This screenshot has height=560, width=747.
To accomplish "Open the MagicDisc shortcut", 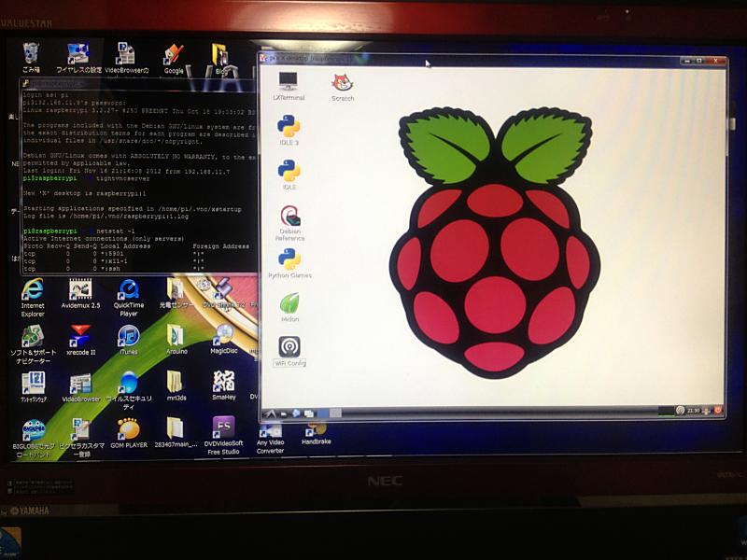I will pyautogui.click(x=224, y=339).
